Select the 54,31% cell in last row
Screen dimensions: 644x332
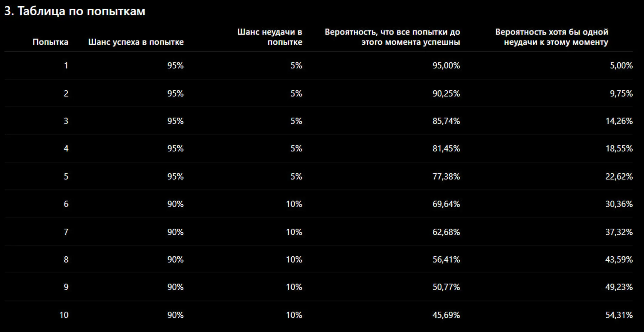pos(619,315)
